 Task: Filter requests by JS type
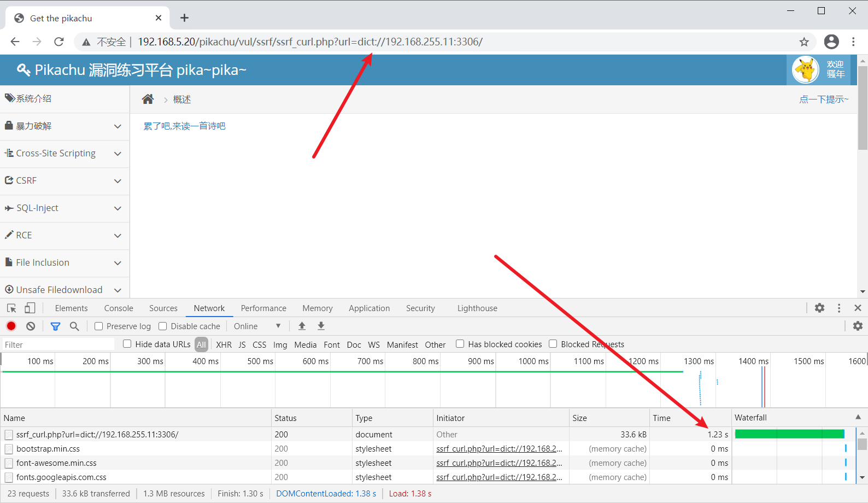[242, 344]
